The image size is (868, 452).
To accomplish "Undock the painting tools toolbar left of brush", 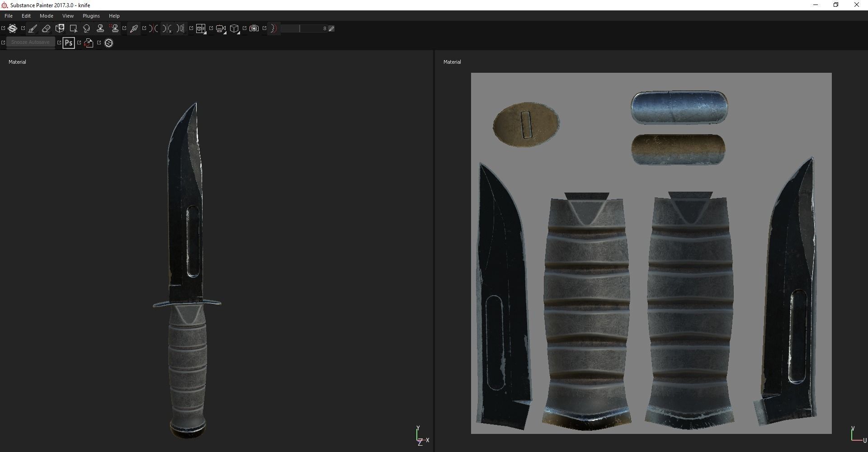I will pyautogui.click(x=23, y=28).
